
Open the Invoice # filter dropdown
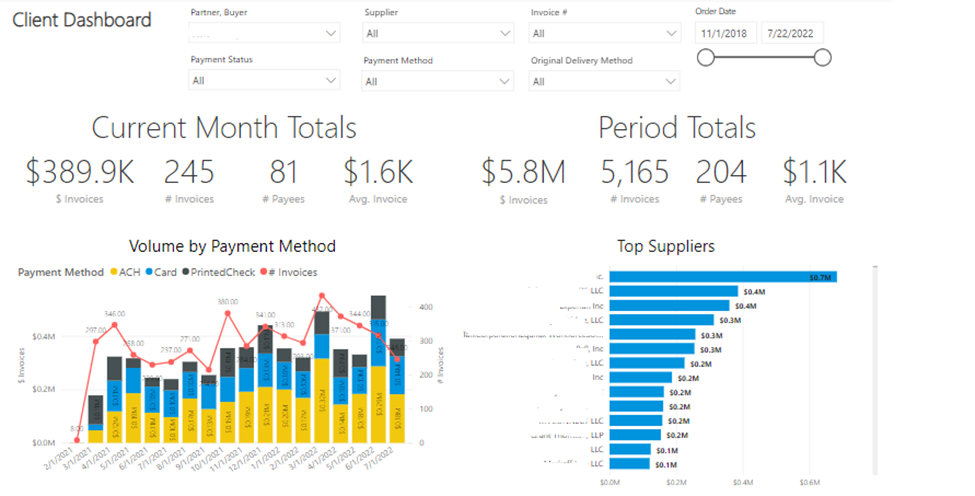click(x=605, y=33)
